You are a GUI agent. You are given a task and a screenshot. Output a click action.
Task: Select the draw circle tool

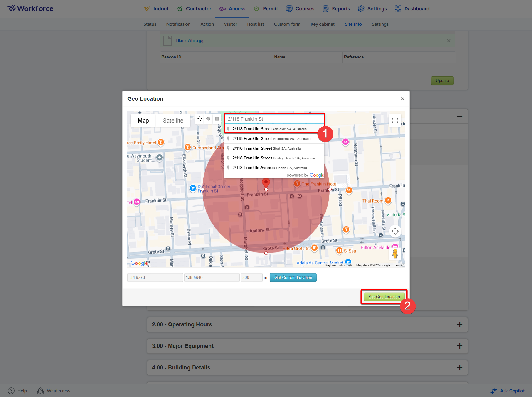208,119
